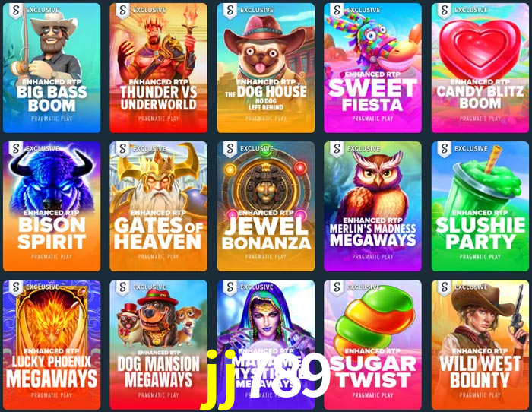Select the Jewel Bonanza game tile
Screen dimensions: 532x412
(x=266, y=206)
